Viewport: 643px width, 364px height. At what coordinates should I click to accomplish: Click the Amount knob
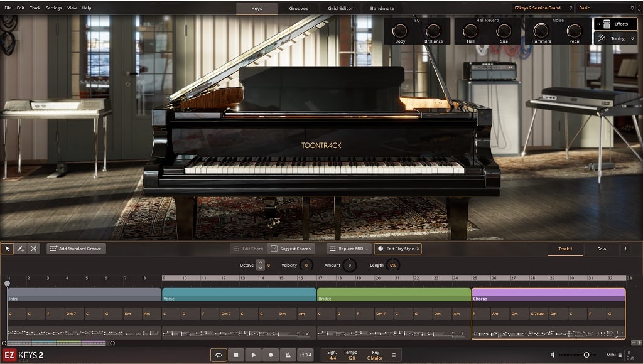[349, 265]
